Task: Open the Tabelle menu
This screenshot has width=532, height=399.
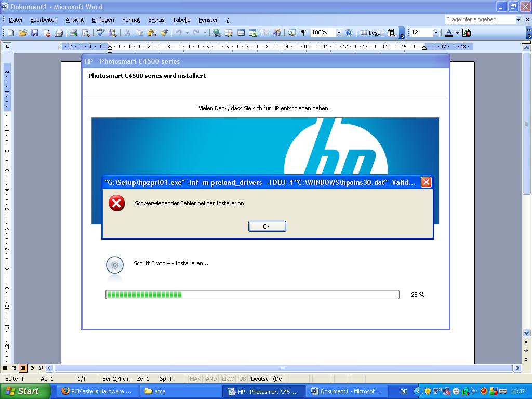Action: pos(181,20)
